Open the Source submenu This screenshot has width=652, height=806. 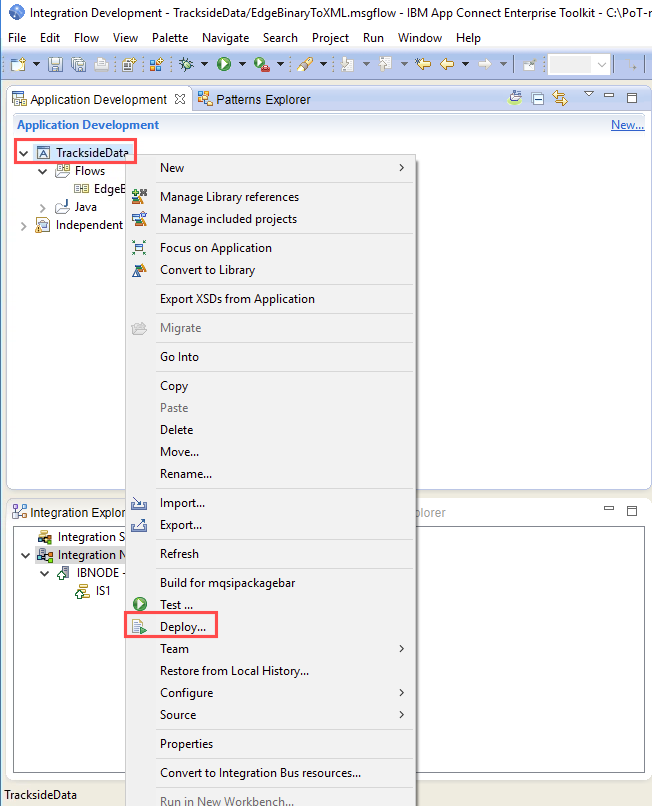coord(270,715)
